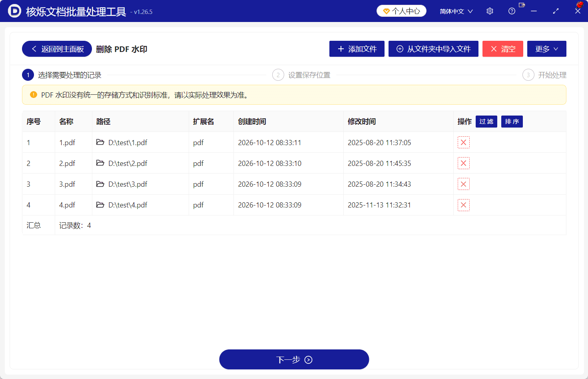Proceed with 下一步 button
This screenshot has height=379, width=588.
[294, 359]
